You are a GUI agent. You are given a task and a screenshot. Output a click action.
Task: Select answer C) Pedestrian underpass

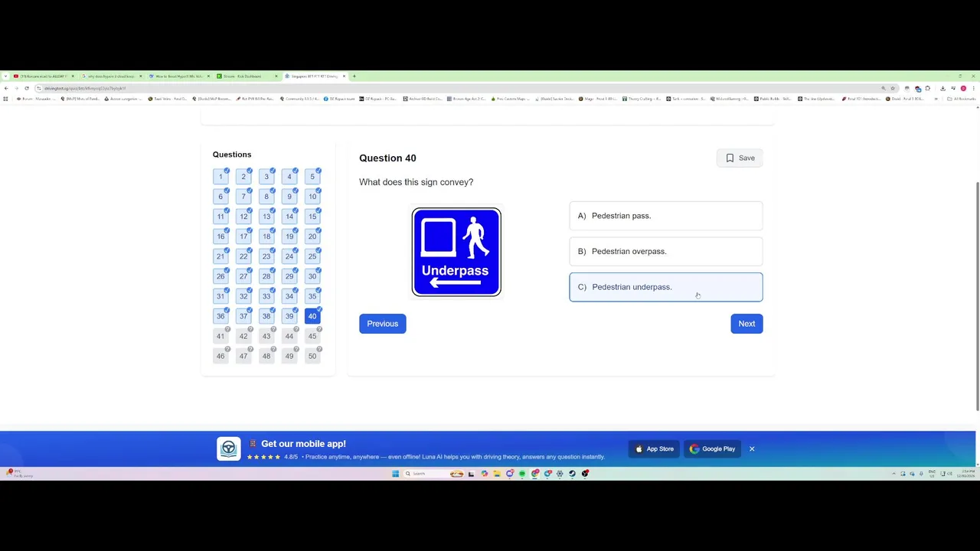click(x=666, y=287)
